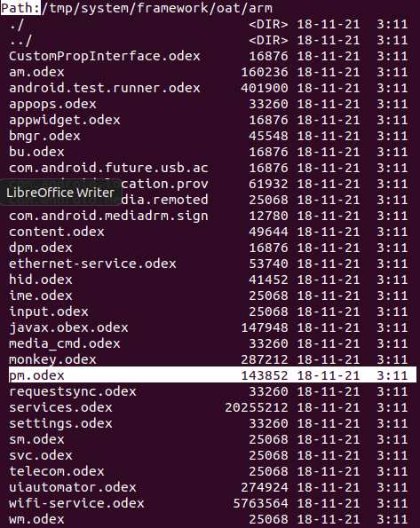Select input.odex file row
This screenshot has height=528, width=420.
pos(212,311)
